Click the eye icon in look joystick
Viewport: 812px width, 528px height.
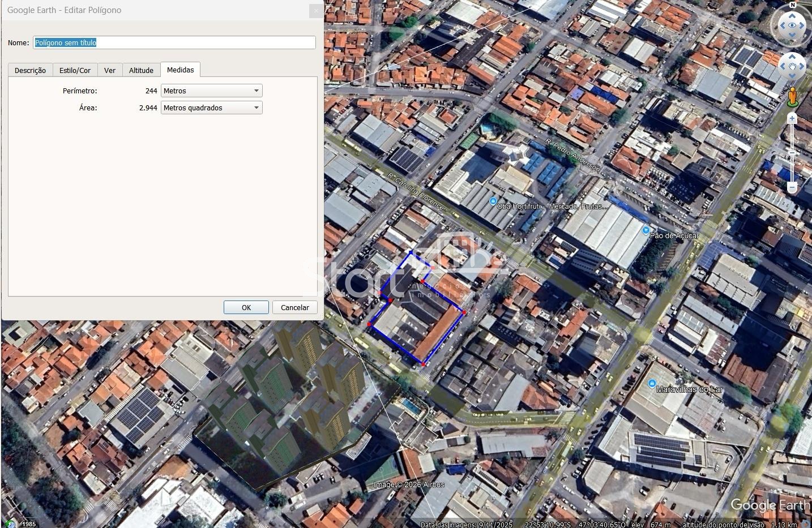pos(792,25)
